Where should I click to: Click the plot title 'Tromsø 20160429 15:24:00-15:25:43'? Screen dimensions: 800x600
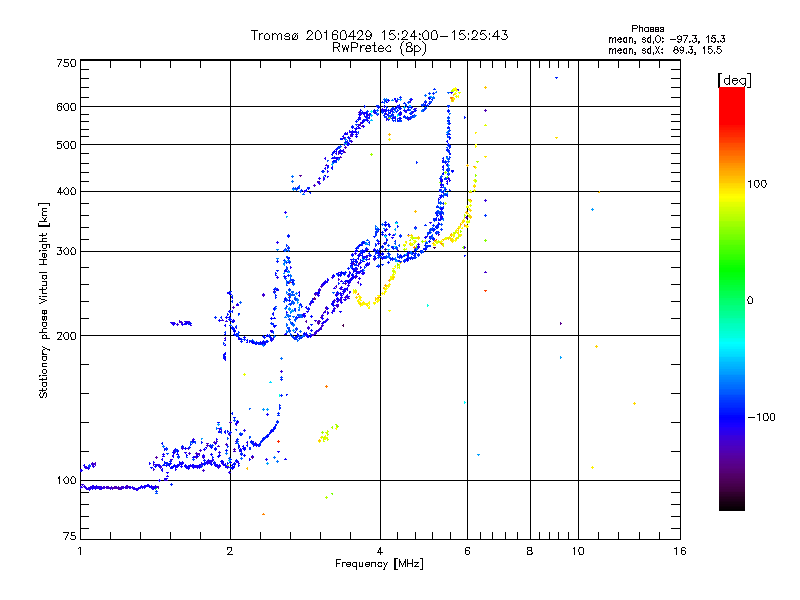click(x=379, y=35)
